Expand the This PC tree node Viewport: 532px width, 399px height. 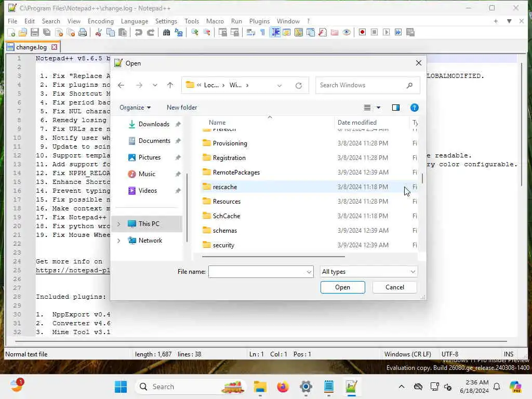(119, 224)
